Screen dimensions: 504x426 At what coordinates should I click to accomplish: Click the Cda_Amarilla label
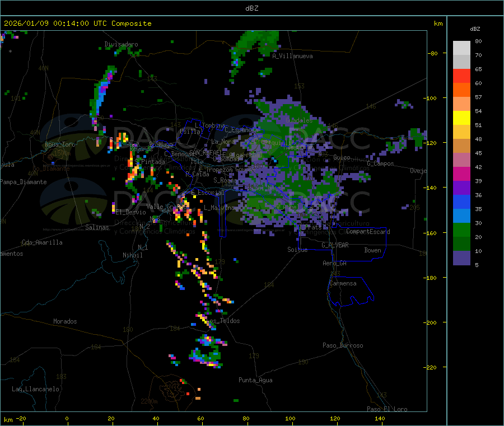[42, 242]
